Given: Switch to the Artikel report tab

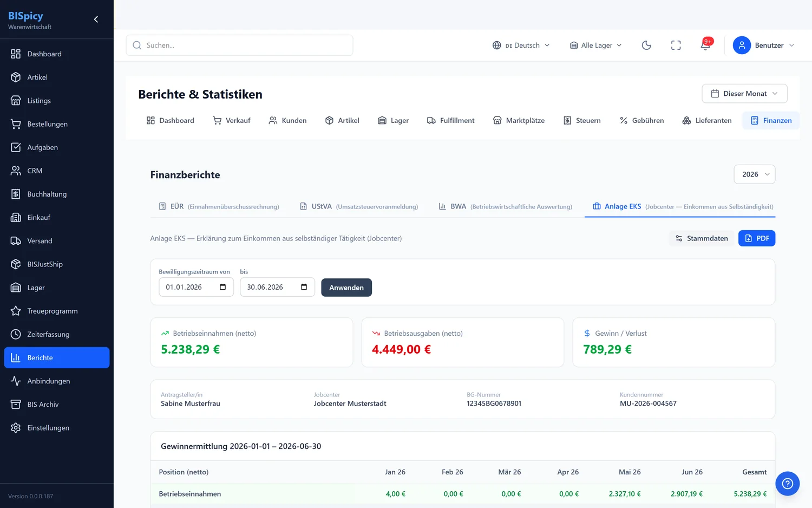Looking at the screenshot, I should [x=342, y=121].
